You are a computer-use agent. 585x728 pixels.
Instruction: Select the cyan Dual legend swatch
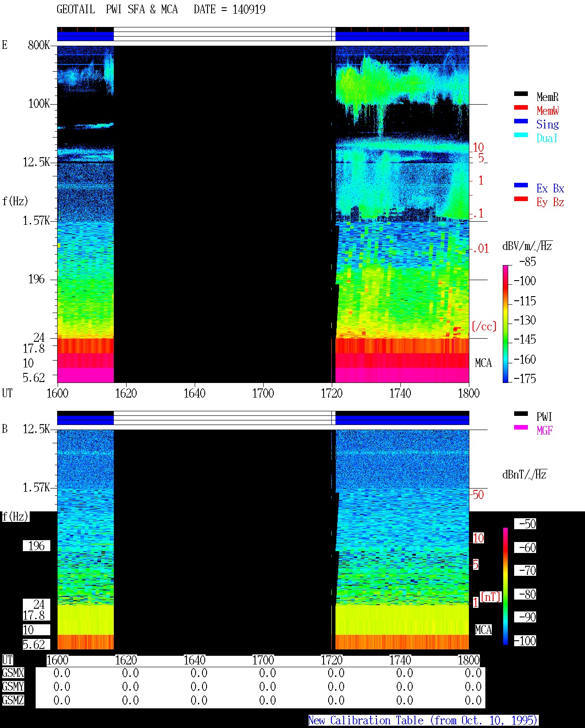[521, 135]
